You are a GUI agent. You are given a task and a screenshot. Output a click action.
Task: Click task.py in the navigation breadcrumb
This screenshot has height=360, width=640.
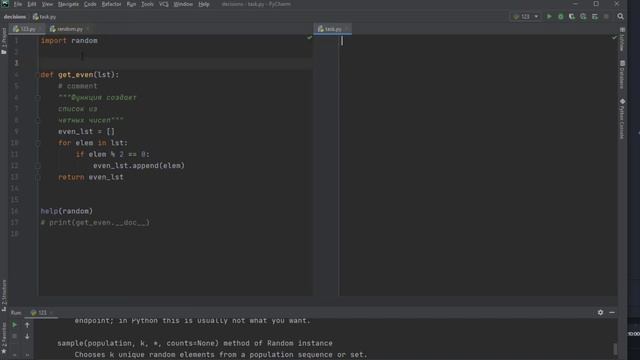44,17
